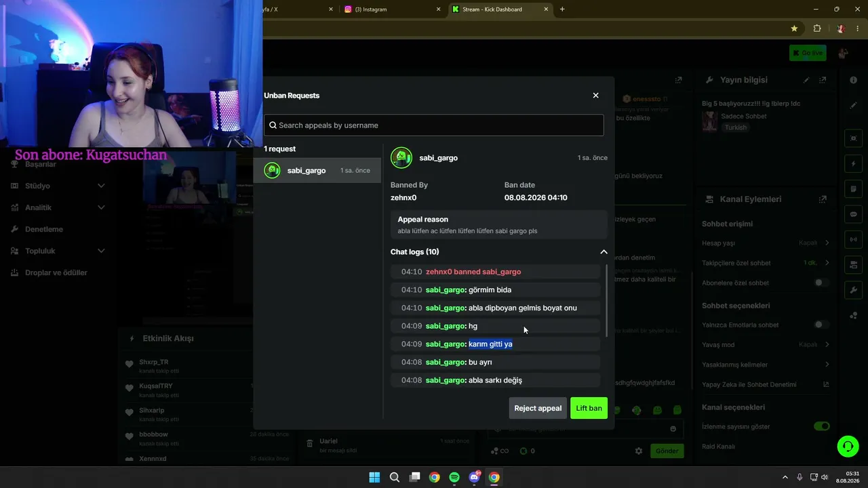
Task: Pop out the Yayın bilgisi panel
Action: pyautogui.click(x=823, y=80)
